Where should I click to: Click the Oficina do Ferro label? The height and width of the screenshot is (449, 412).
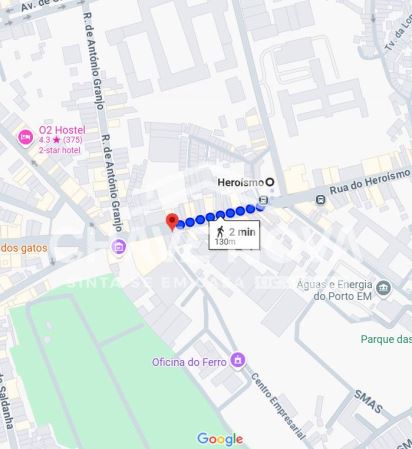click(189, 362)
